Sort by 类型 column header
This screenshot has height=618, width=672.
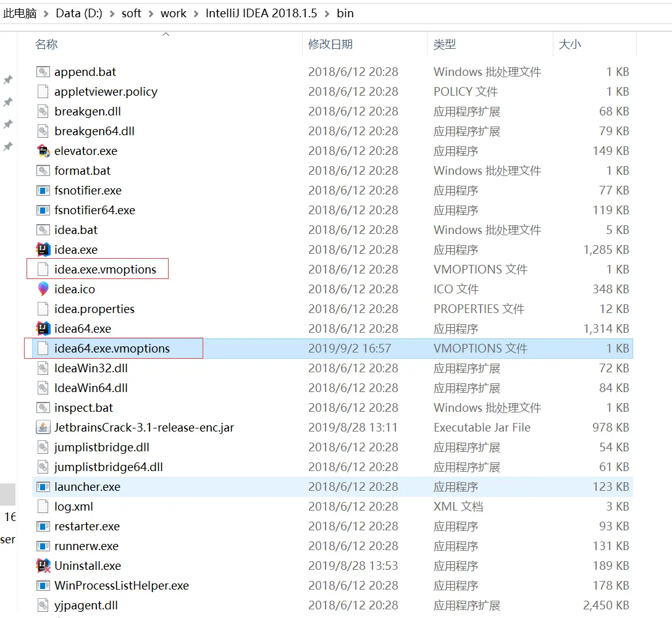(x=445, y=44)
